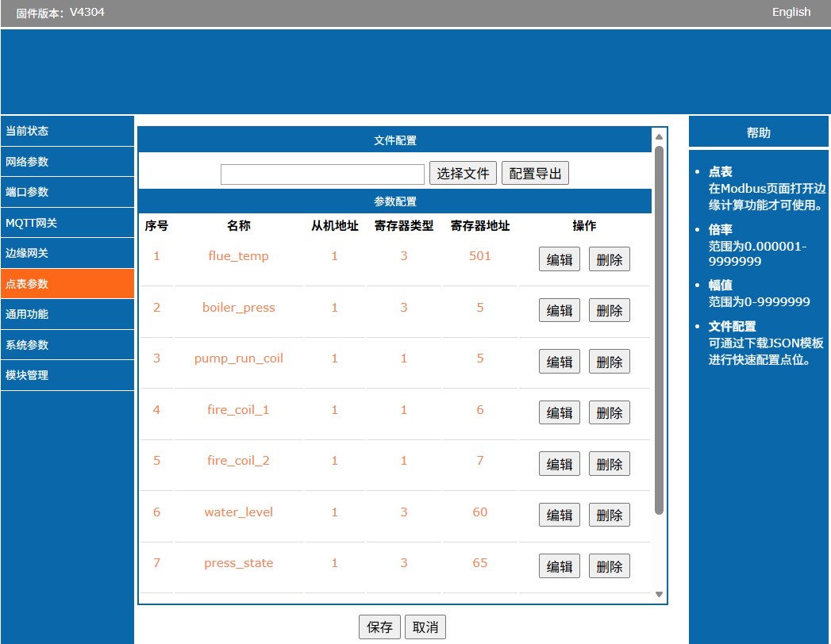Open the 网络参数 menu page

(67, 162)
